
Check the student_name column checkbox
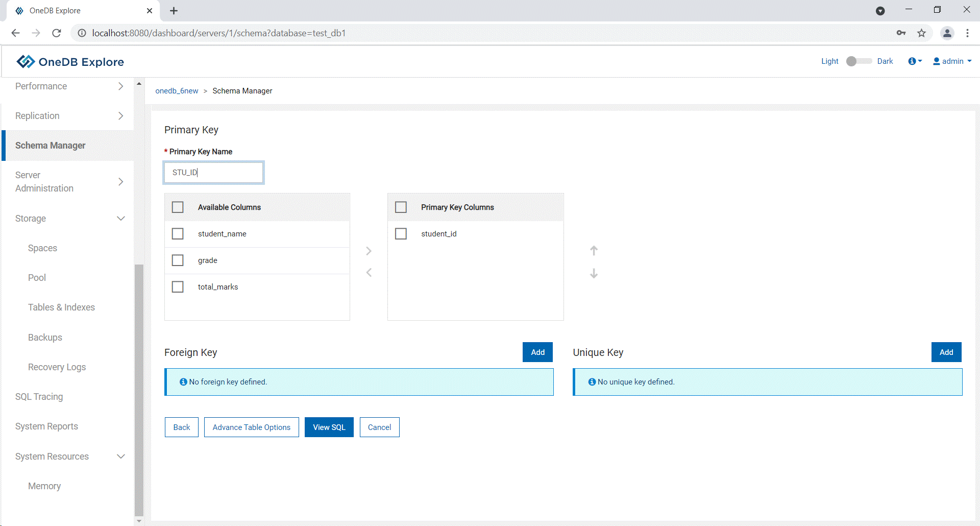click(178, 234)
